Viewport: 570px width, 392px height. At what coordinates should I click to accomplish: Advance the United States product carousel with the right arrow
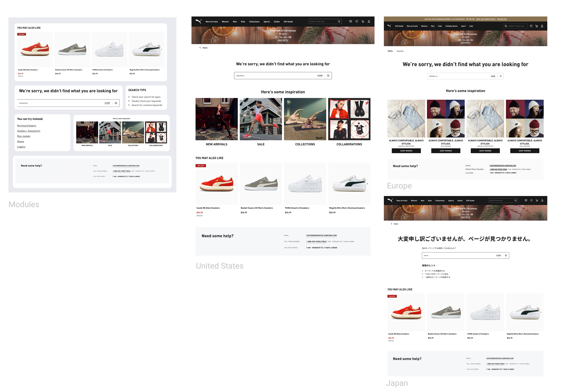tap(367, 184)
